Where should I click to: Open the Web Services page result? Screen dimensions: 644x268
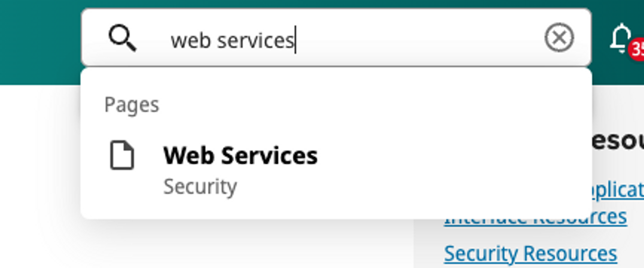(x=240, y=156)
